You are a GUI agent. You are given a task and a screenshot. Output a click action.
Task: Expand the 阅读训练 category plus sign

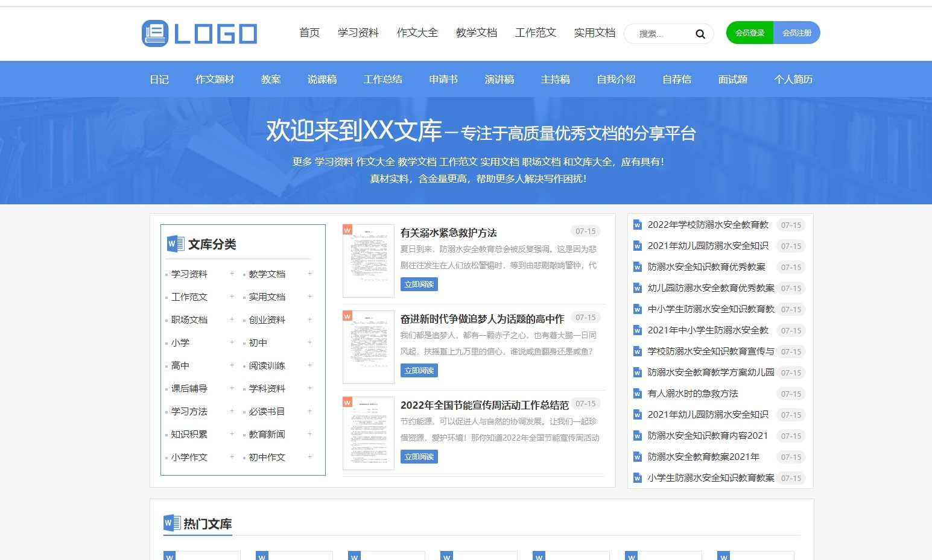click(x=309, y=365)
